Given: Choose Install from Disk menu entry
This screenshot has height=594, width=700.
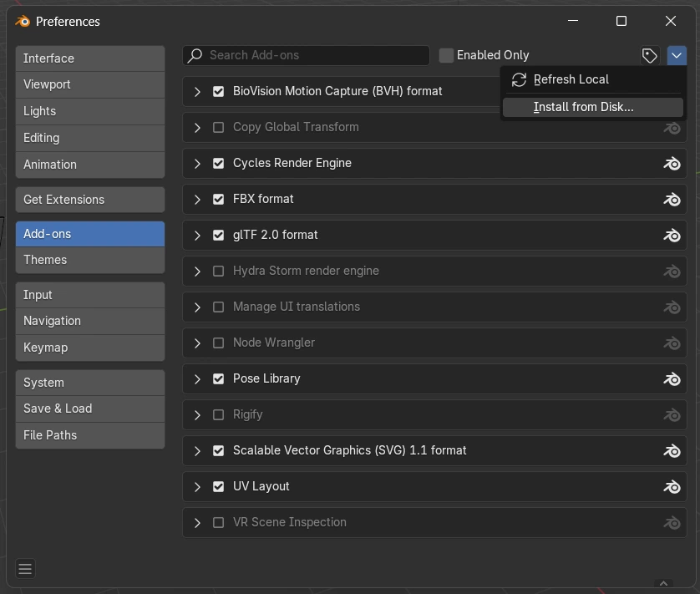Looking at the screenshot, I should tap(583, 107).
